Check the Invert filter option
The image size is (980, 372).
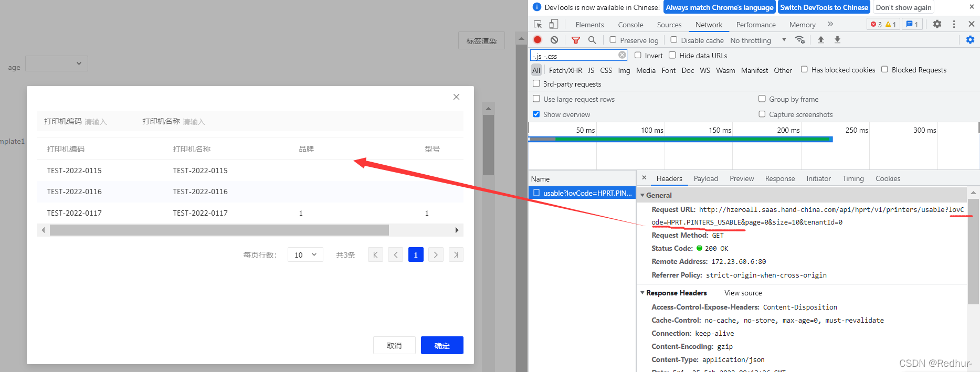tap(638, 55)
